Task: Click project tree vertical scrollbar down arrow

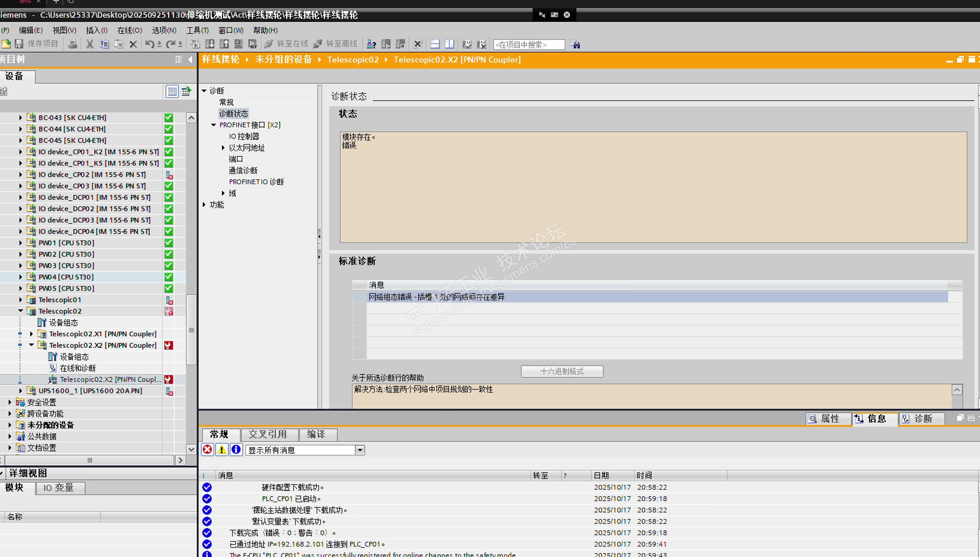Action: (191, 449)
